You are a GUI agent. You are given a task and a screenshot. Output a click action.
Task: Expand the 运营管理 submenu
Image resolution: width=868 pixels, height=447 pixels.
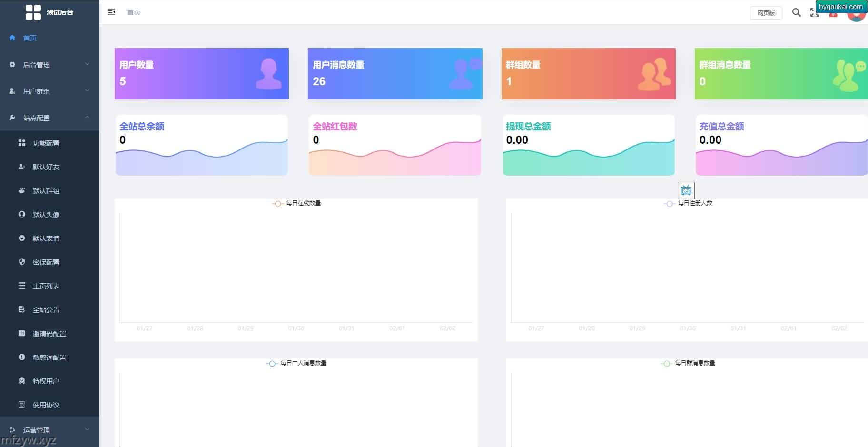[x=49, y=430]
